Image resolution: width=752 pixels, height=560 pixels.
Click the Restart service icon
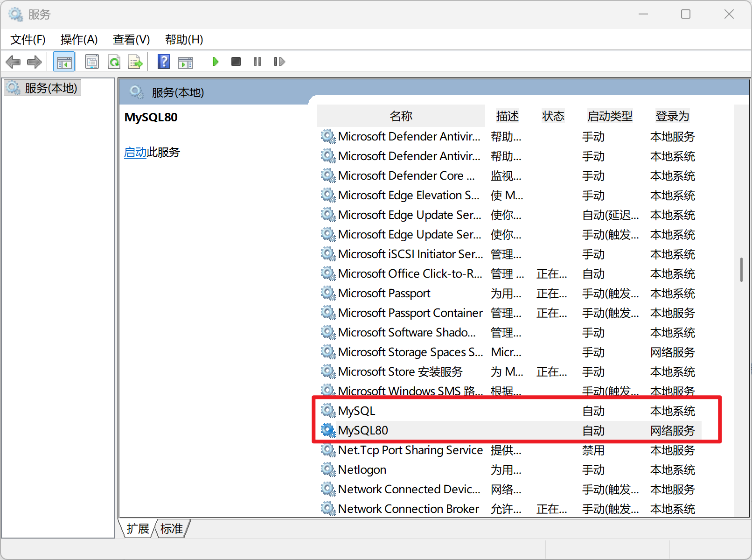[279, 62]
